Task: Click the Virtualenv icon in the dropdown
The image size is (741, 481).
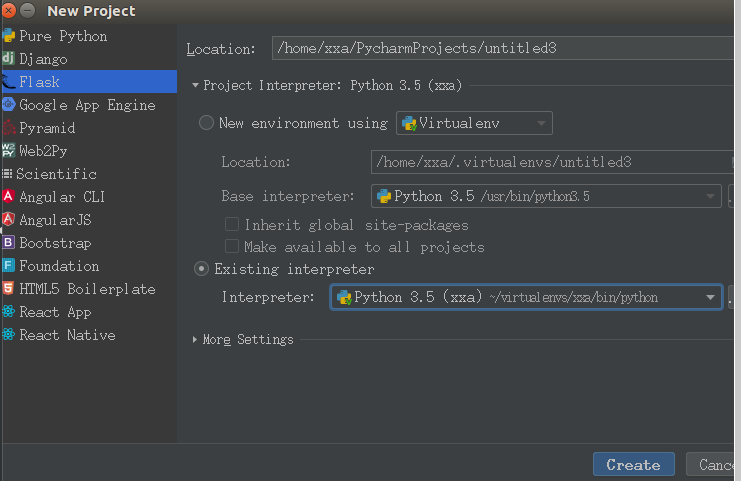Action: (x=409, y=124)
